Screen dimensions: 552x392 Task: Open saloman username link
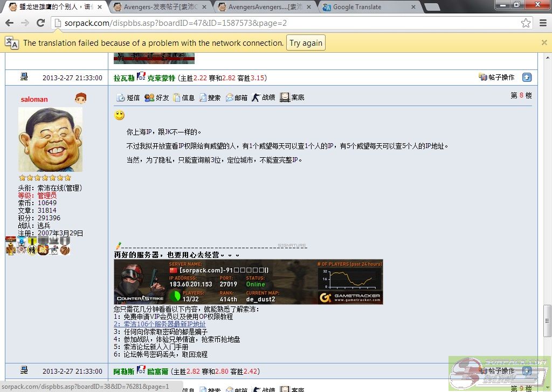pos(34,100)
